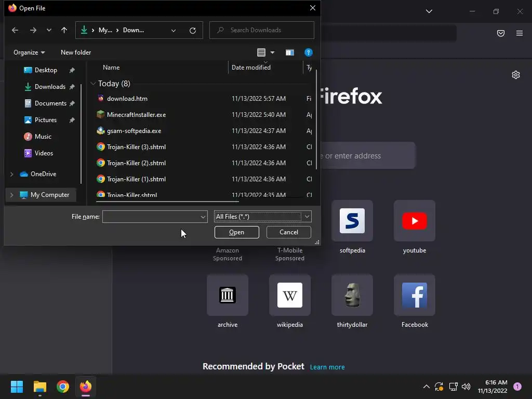Open File Explorer from taskbar
This screenshot has width=532, height=399.
coord(39,387)
